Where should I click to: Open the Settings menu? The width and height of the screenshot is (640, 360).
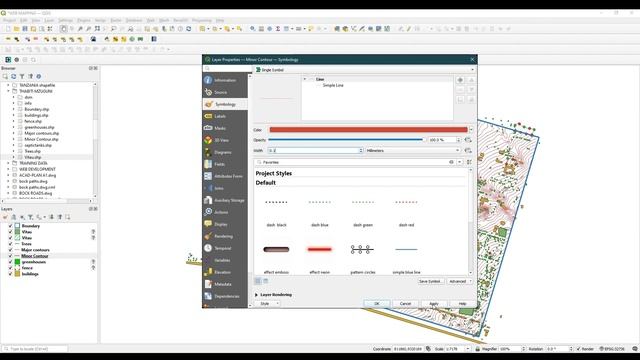65,20
